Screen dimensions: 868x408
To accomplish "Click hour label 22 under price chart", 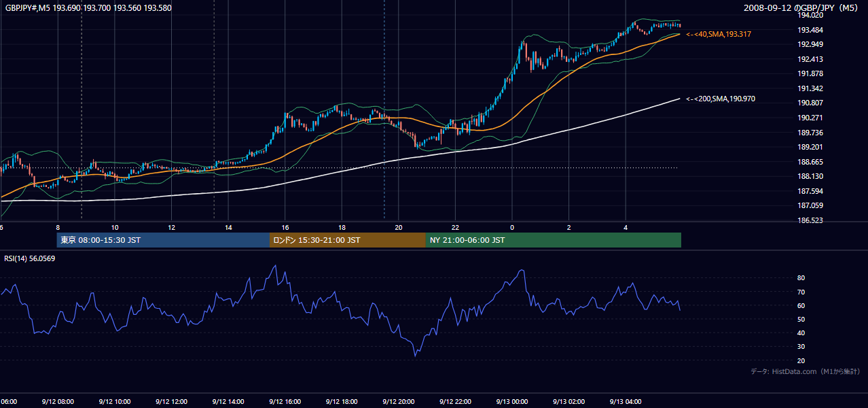I will tap(455, 227).
